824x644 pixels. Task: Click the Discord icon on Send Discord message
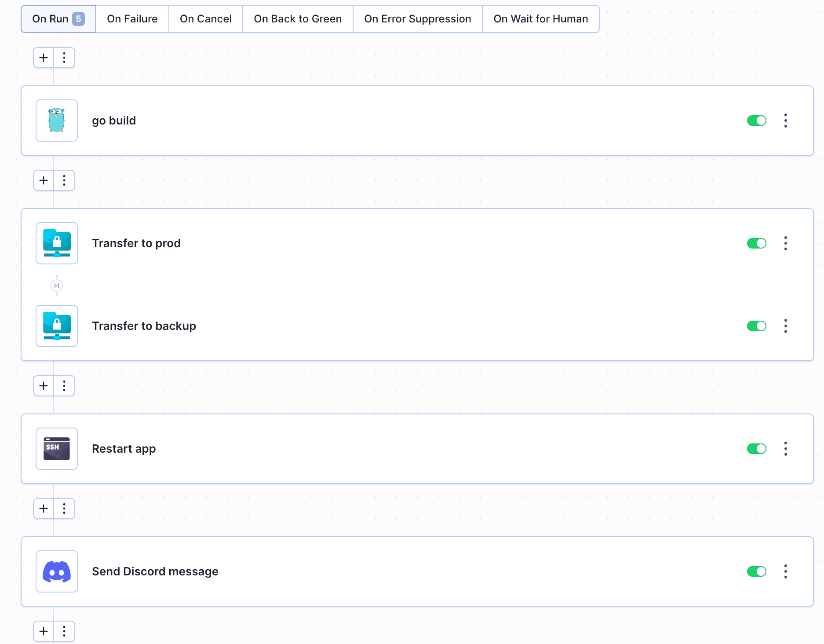point(56,571)
